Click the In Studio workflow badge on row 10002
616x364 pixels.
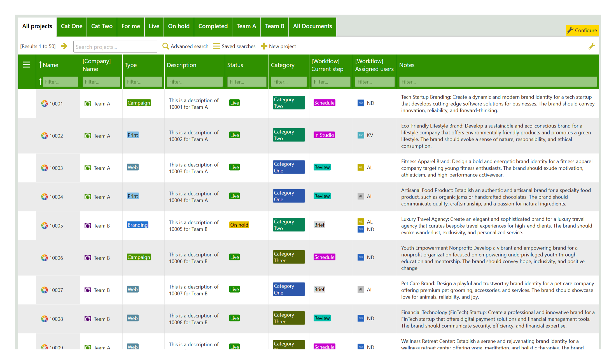(x=324, y=135)
